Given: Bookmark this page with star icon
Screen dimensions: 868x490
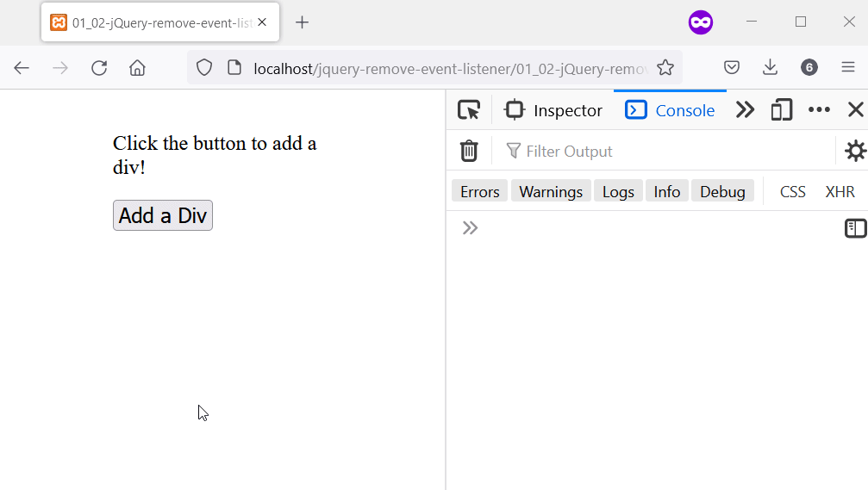Looking at the screenshot, I should [x=665, y=68].
